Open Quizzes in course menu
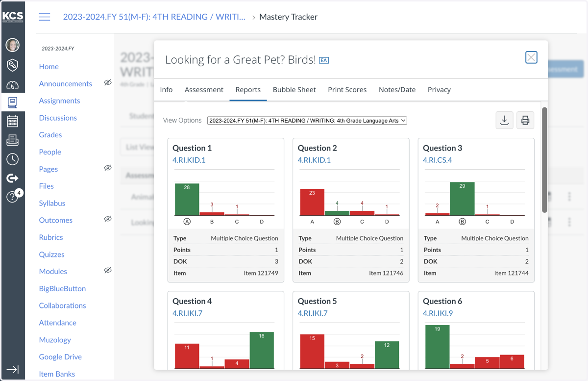This screenshot has height=381, width=588. [52, 254]
